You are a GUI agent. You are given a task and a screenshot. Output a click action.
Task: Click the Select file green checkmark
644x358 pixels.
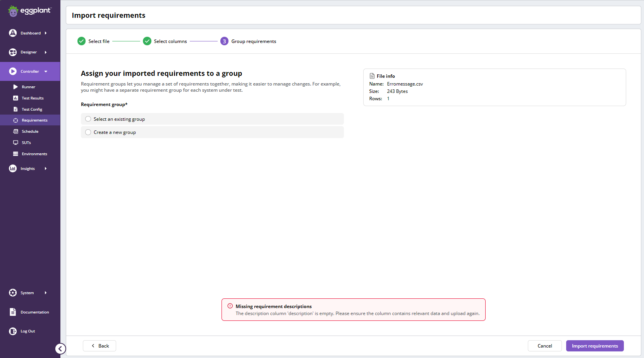tap(81, 41)
